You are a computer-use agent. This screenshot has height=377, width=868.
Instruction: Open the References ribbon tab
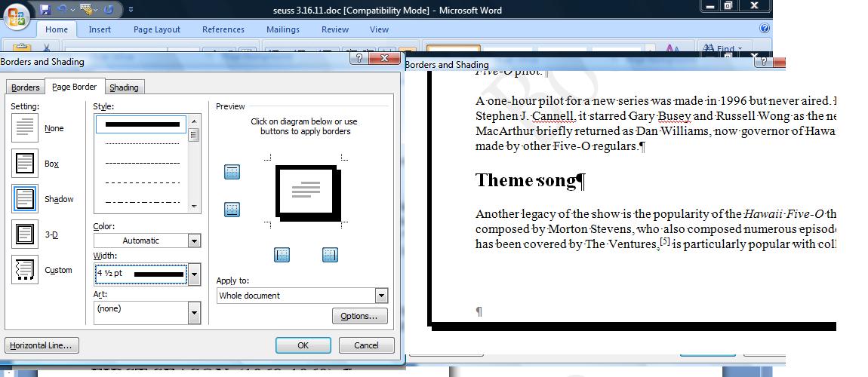click(x=223, y=29)
